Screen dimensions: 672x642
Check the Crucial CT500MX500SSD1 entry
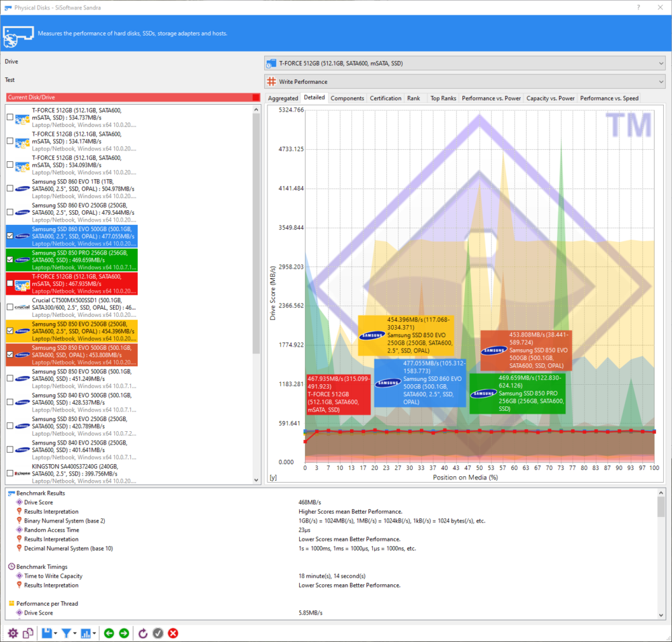click(x=10, y=307)
